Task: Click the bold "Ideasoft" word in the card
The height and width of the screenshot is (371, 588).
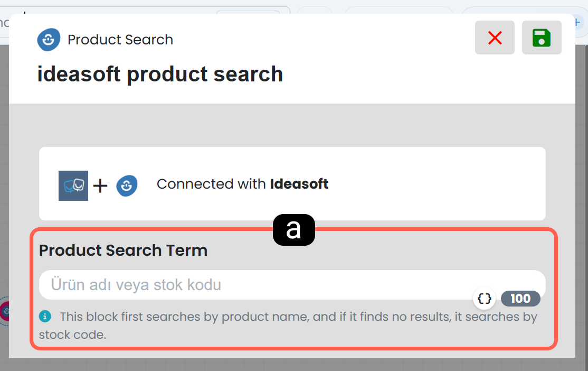Action: pyautogui.click(x=299, y=184)
